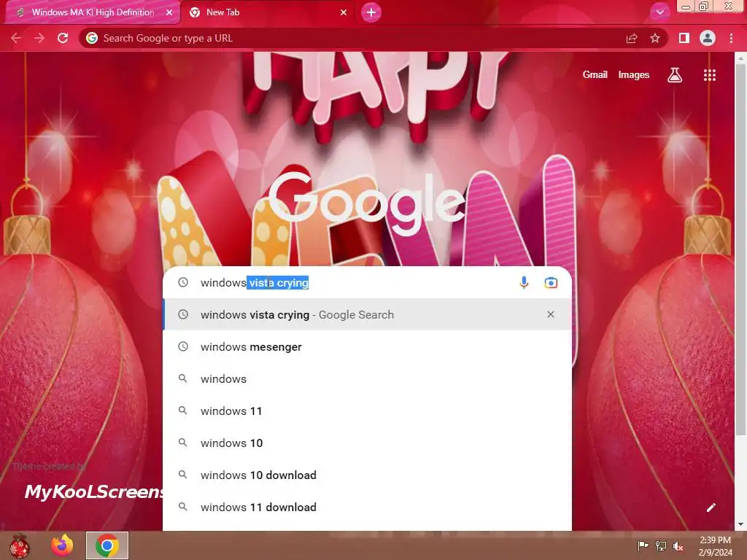
Task: Expand the tab search dropdown arrow
Action: click(659, 12)
